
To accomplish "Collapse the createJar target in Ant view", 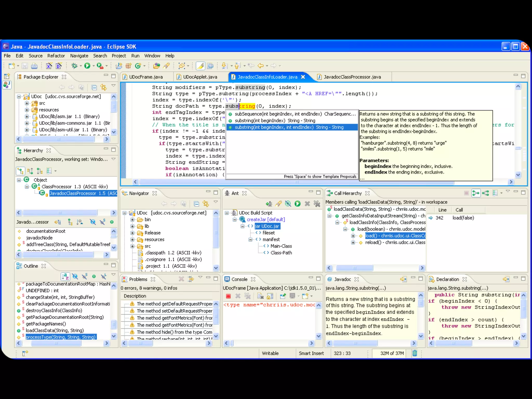I will click(235, 220).
